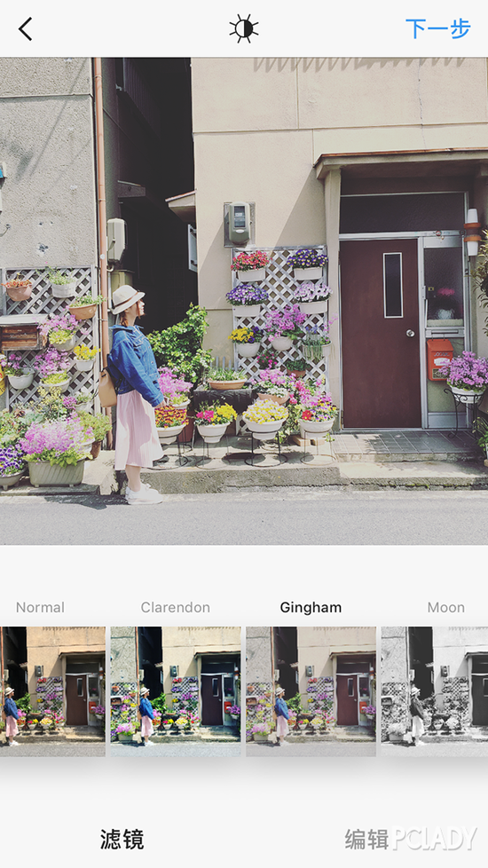Open the Lux brightness adjustment icon

244,28
